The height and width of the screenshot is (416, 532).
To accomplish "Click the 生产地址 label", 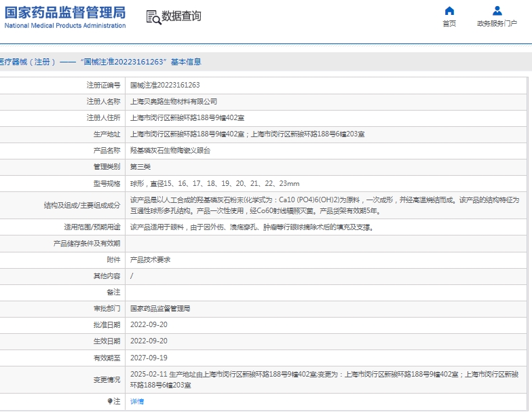I will tap(107, 134).
